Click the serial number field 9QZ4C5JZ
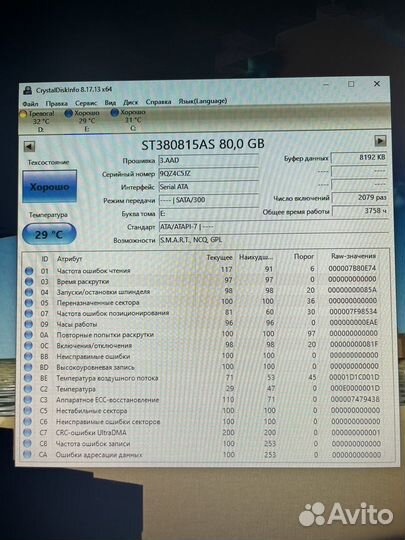The height and width of the screenshot is (540, 405). point(208,173)
